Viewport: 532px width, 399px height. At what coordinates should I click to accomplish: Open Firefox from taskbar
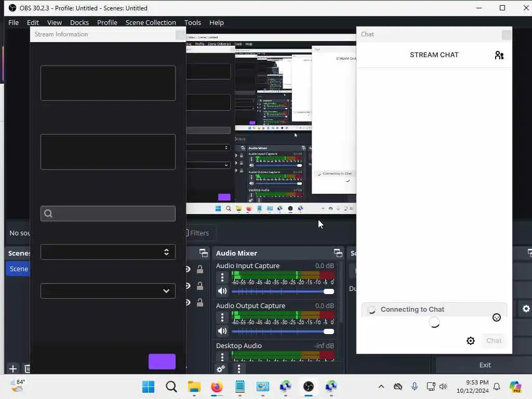(217, 387)
